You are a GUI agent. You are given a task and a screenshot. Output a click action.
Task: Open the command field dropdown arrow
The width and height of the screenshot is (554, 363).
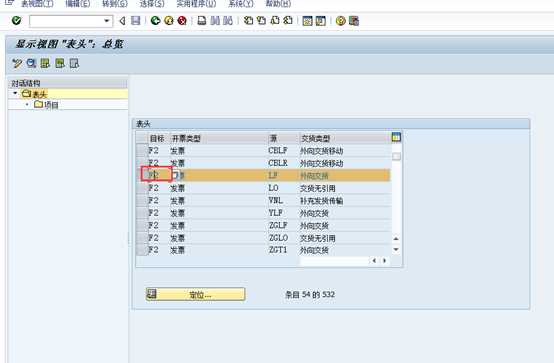point(107,21)
